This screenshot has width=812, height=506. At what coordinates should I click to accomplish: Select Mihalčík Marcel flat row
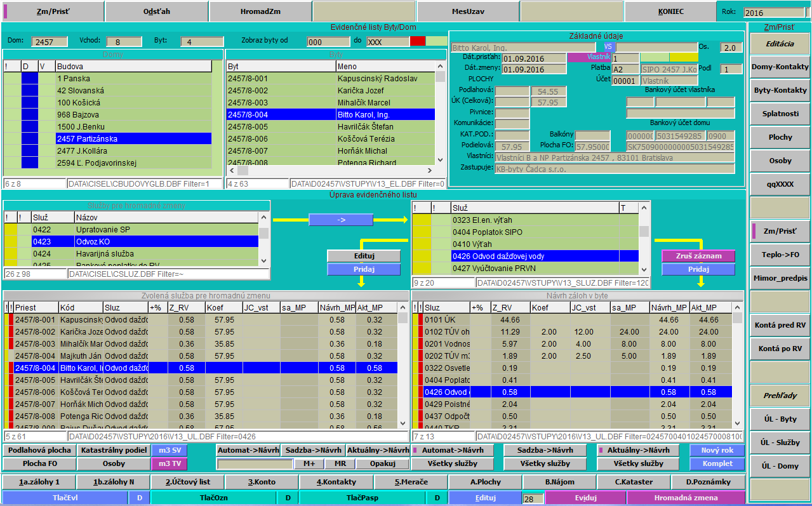[331, 103]
